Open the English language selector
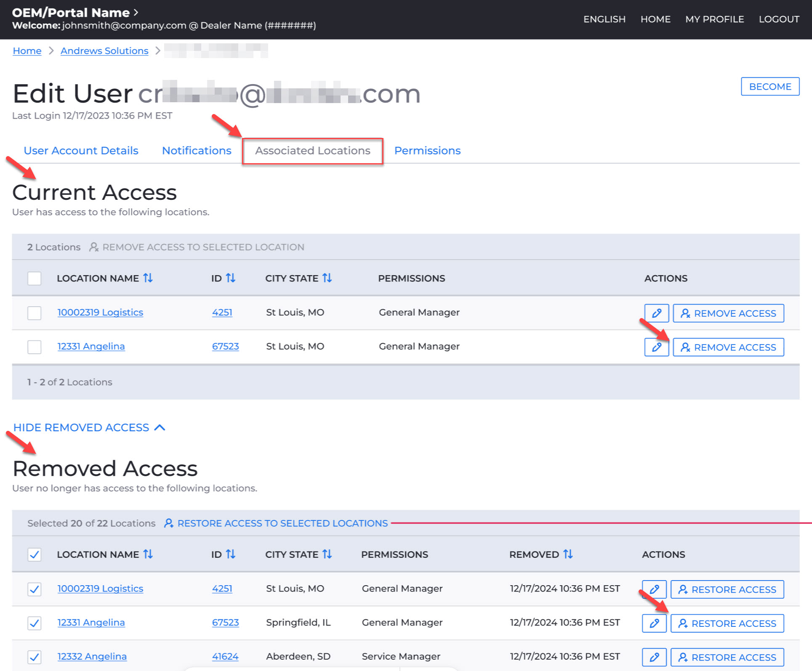The image size is (812, 671). tap(604, 19)
